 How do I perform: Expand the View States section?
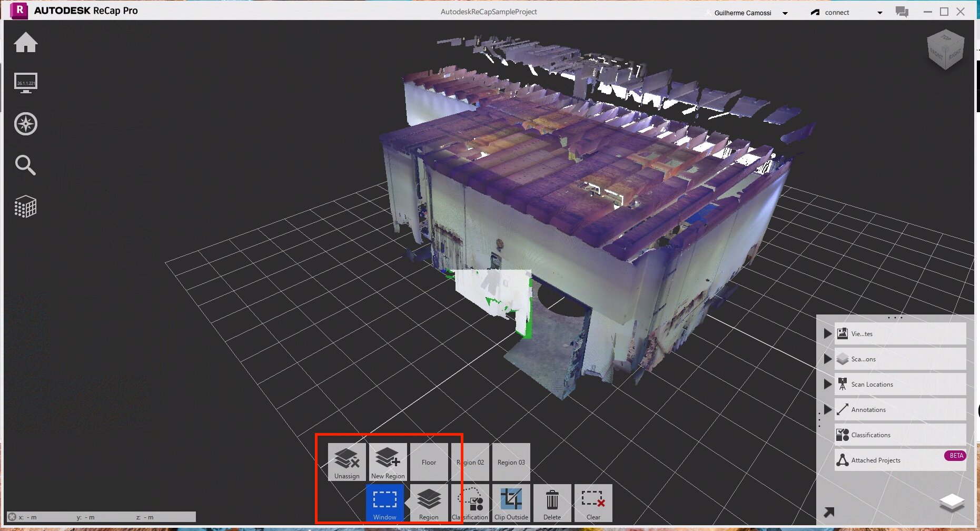coord(828,333)
